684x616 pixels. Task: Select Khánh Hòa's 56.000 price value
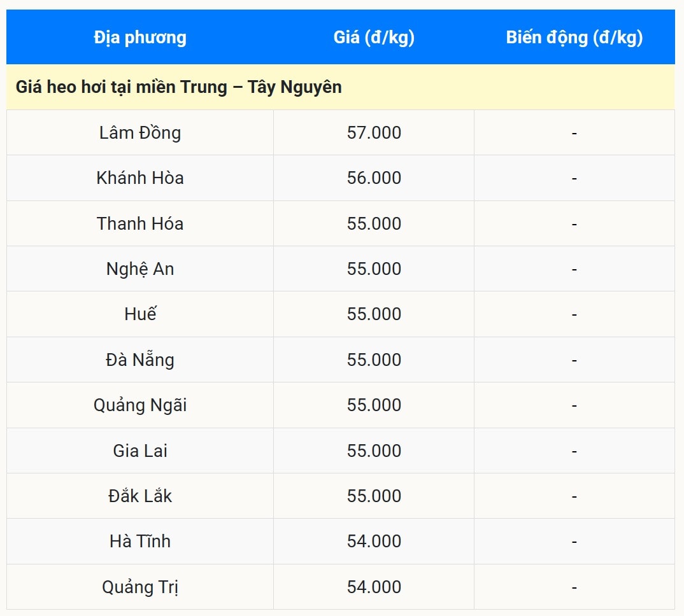(374, 178)
